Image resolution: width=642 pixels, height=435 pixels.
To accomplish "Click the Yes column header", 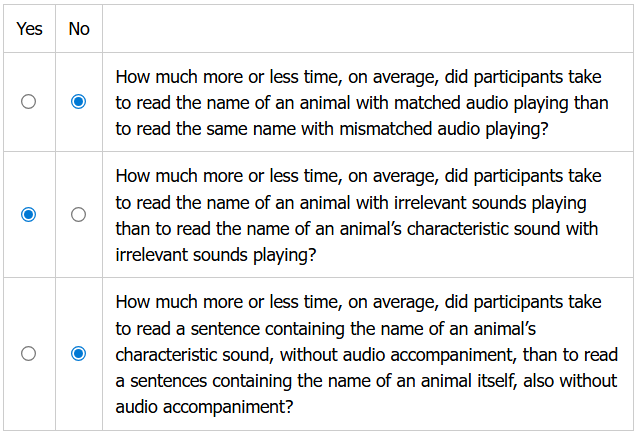I will [x=29, y=28].
